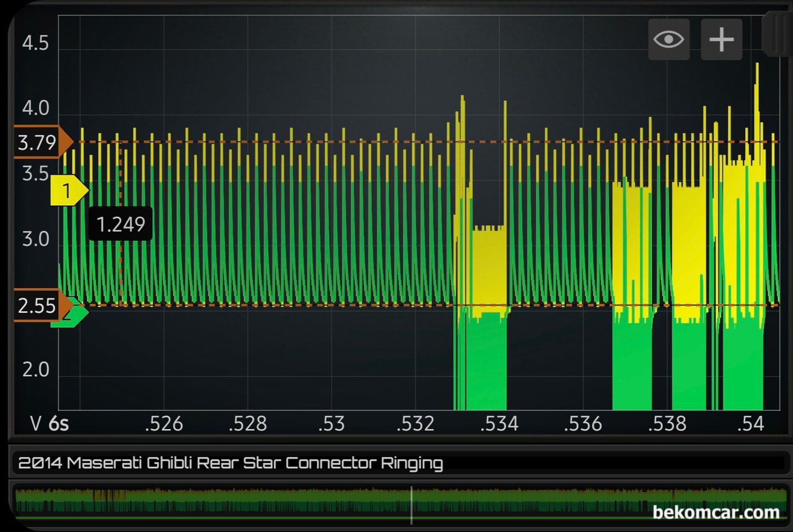Select the yellow channel 1 marker
The width and height of the screenshot is (793, 532).
[x=68, y=191]
